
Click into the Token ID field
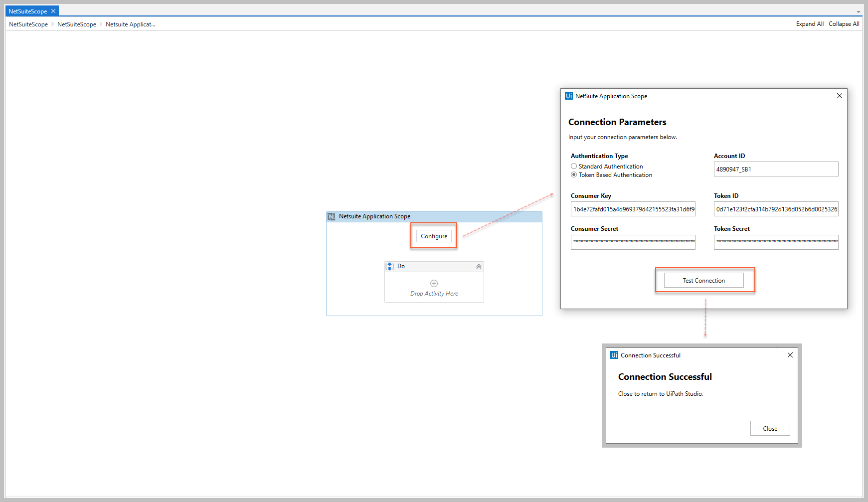coord(776,209)
